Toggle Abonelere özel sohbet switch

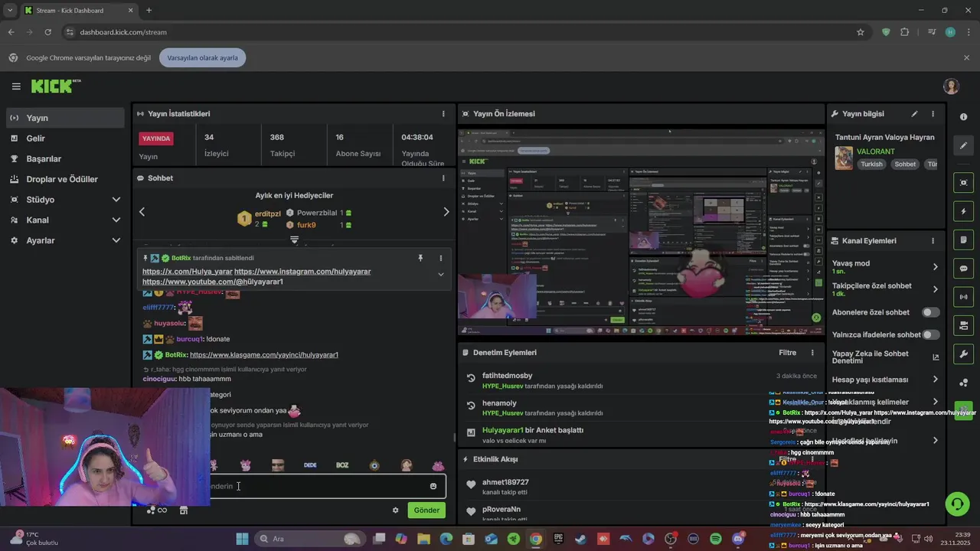click(930, 312)
